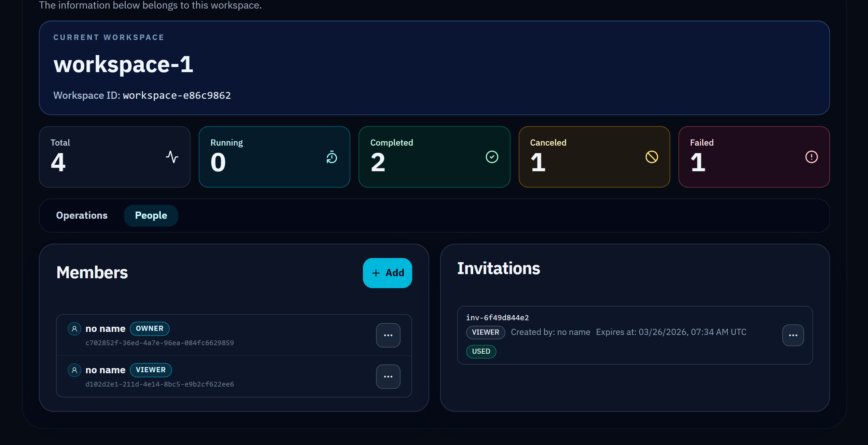Viewport: 868px width, 445px height.
Task: Click the OWNER role badge
Action: pos(150,328)
